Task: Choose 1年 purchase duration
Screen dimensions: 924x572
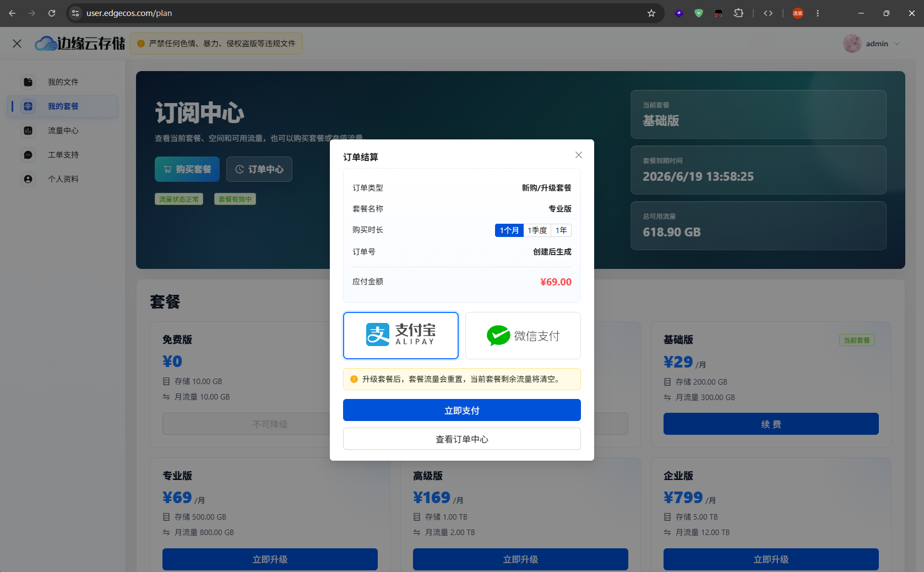Action: pyautogui.click(x=561, y=230)
